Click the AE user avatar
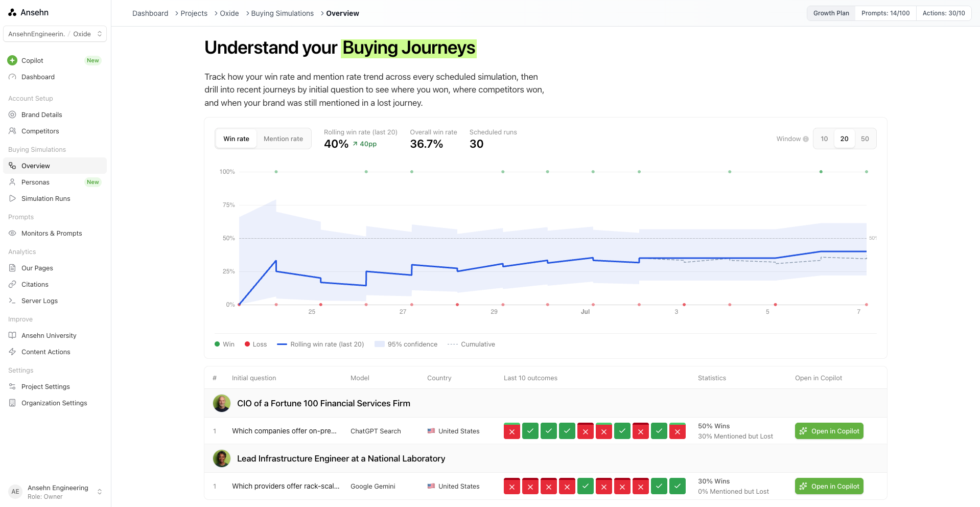Viewport: 980px width, 507px height. click(15, 492)
